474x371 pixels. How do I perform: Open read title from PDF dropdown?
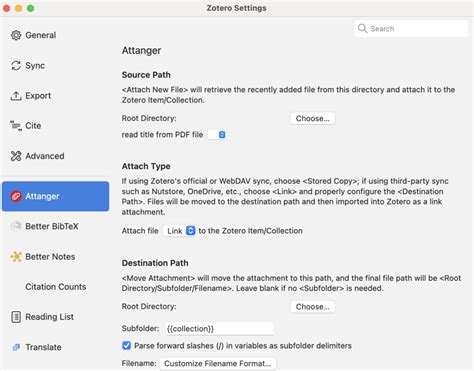[x=217, y=135]
